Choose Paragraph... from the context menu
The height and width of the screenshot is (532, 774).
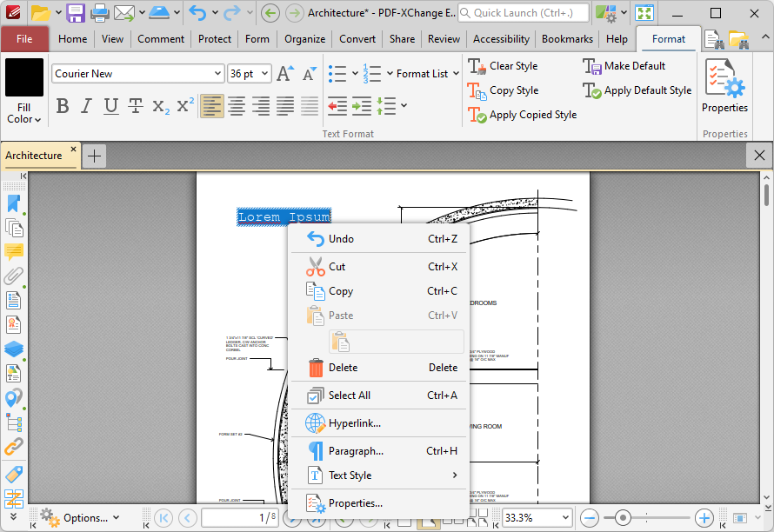point(378,451)
